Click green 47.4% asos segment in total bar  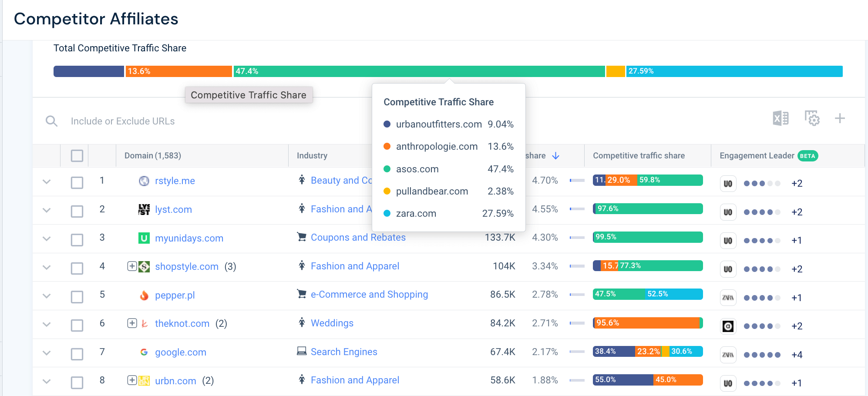(419, 71)
